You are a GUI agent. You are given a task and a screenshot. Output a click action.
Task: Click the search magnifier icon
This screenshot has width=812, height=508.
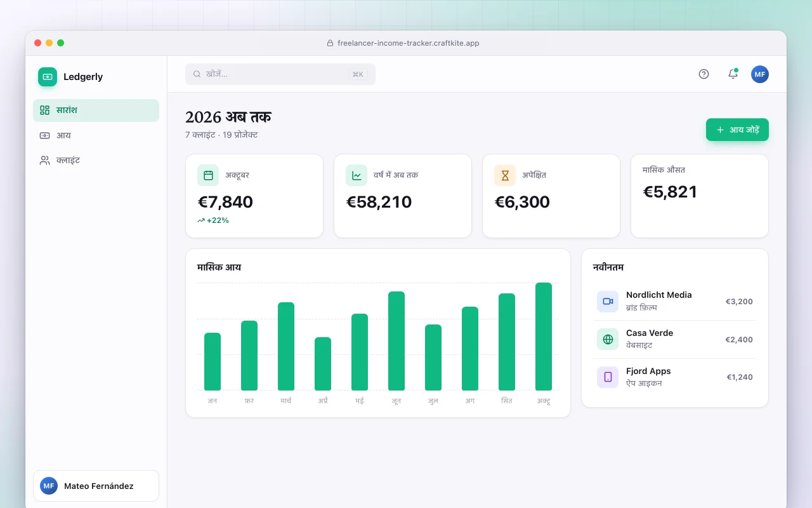[x=197, y=74]
